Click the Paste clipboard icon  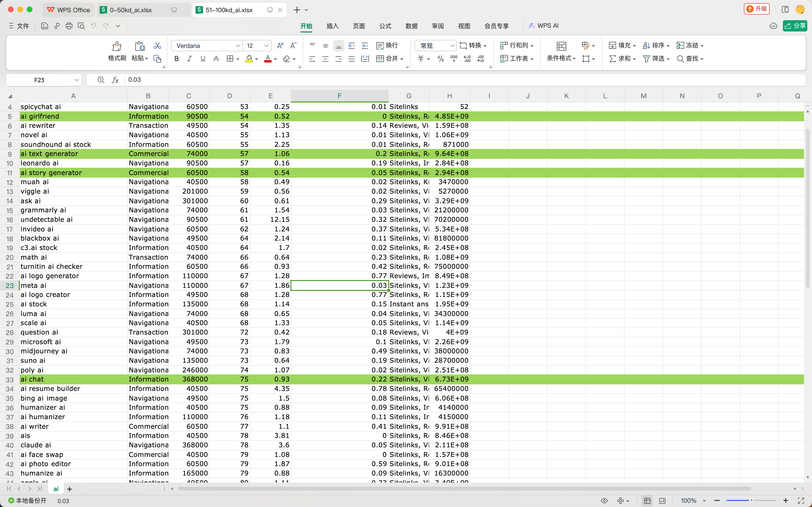[x=140, y=46]
